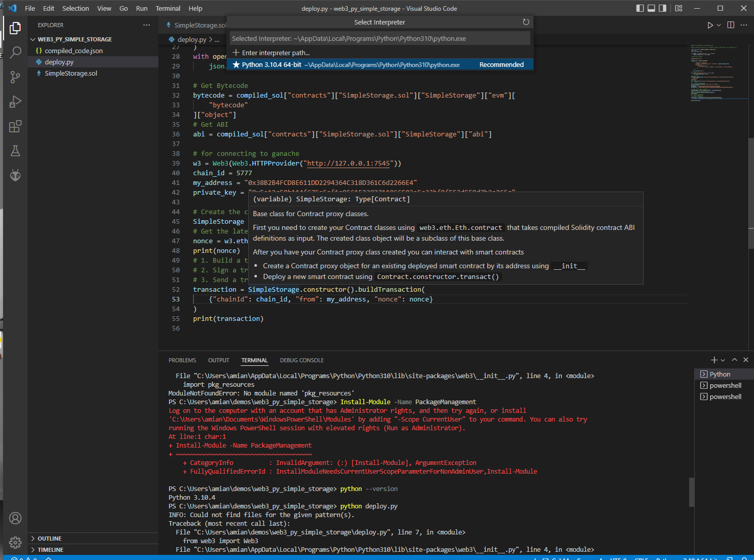The image size is (754, 560).
Task: Click the VS Code logo icon
Action: coord(12,8)
